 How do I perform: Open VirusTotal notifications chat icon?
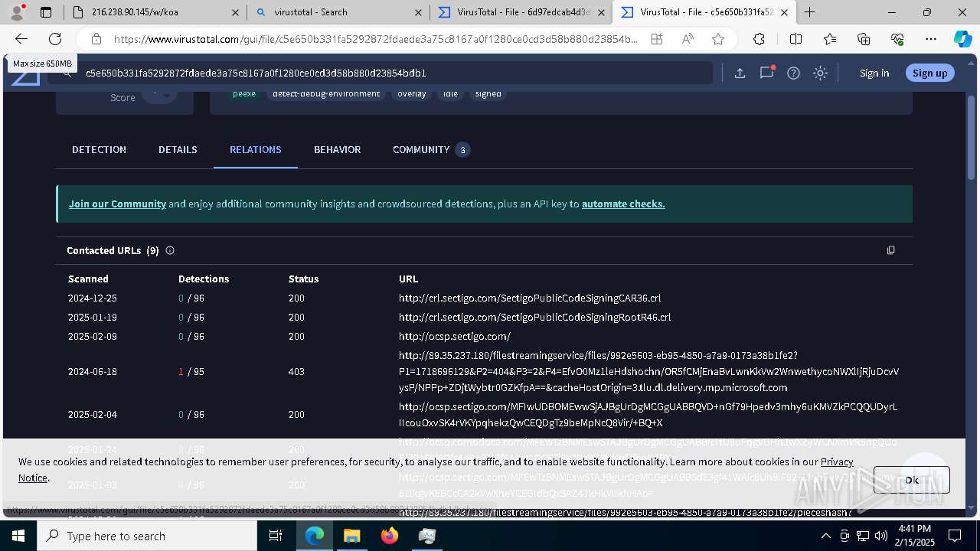[766, 73]
